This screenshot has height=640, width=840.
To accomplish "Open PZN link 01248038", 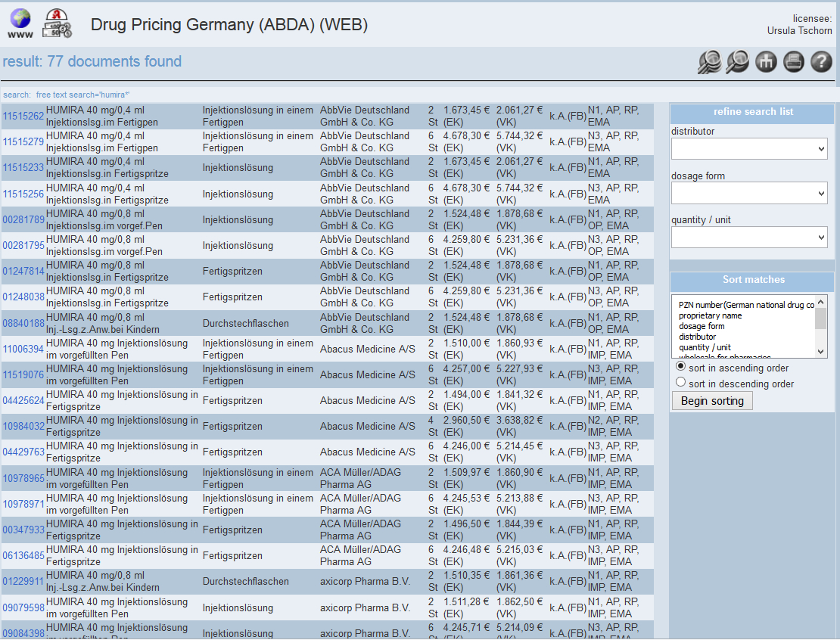I will pos(23,297).
